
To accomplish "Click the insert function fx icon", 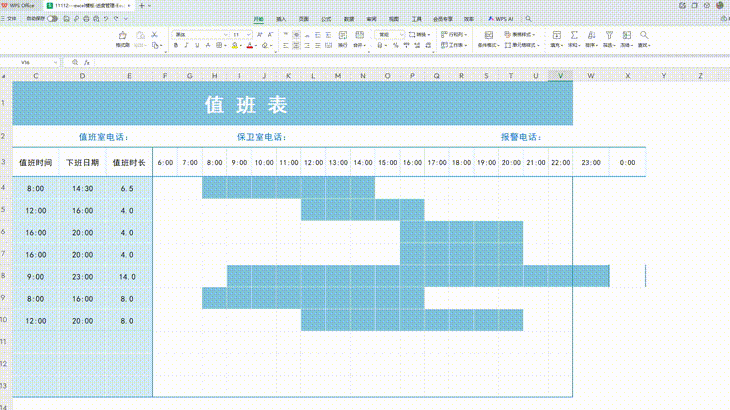I will [87, 62].
